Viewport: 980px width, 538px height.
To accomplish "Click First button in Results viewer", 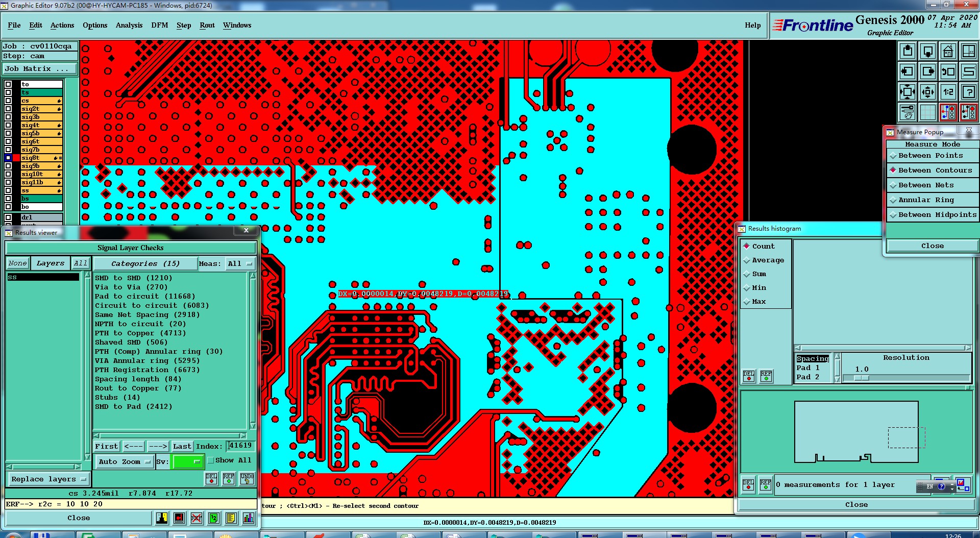I will coord(106,447).
